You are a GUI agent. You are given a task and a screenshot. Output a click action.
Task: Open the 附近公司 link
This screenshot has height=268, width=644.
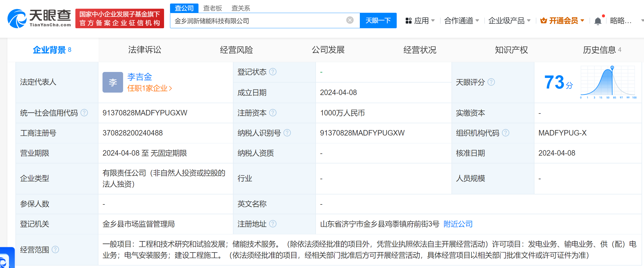458,224
